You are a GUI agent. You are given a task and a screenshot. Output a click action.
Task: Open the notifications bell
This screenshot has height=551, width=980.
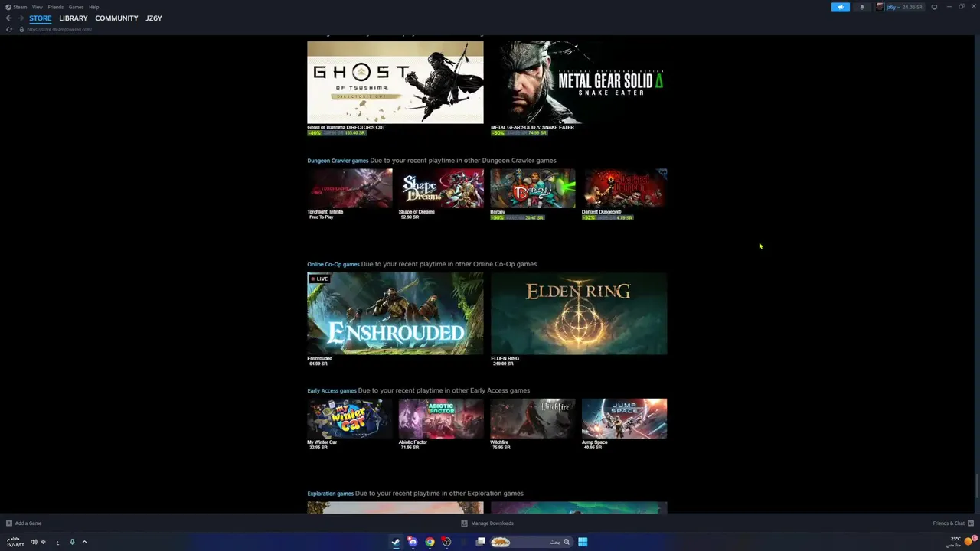point(861,7)
